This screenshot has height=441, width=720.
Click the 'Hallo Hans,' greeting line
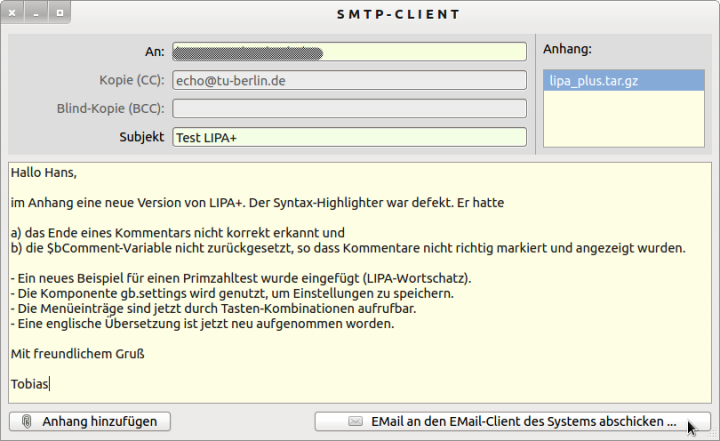pyautogui.click(x=44, y=173)
